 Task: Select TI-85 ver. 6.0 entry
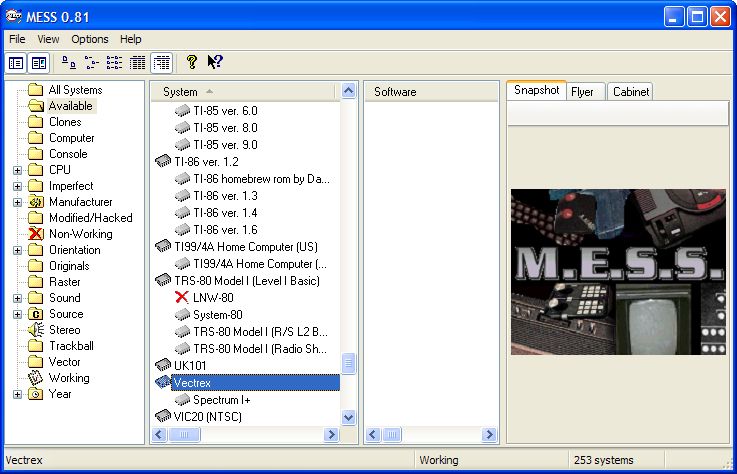[x=225, y=111]
